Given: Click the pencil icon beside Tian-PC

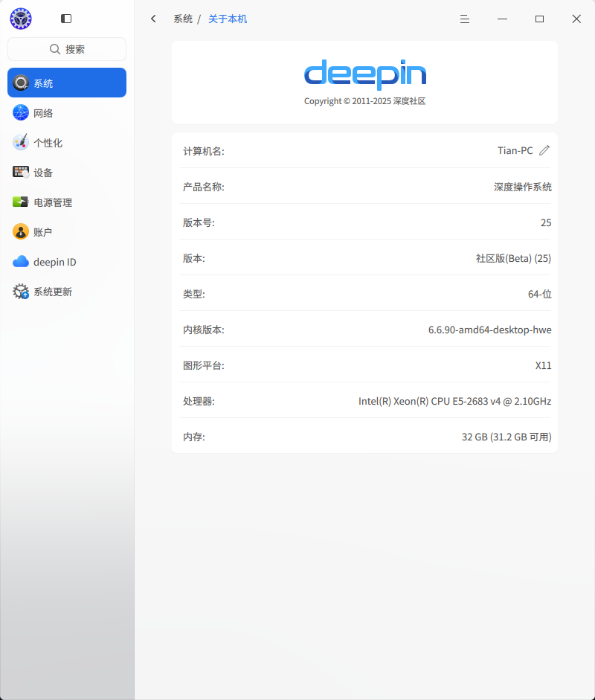Looking at the screenshot, I should coord(544,150).
